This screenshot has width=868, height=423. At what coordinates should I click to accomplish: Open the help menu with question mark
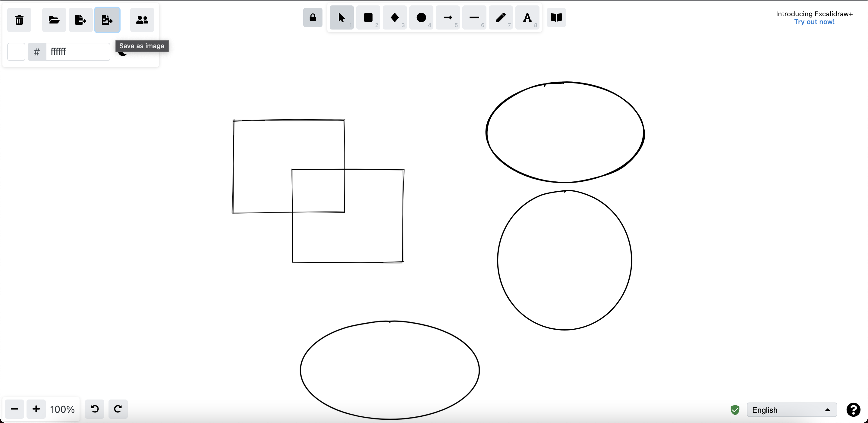coord(853,409)
